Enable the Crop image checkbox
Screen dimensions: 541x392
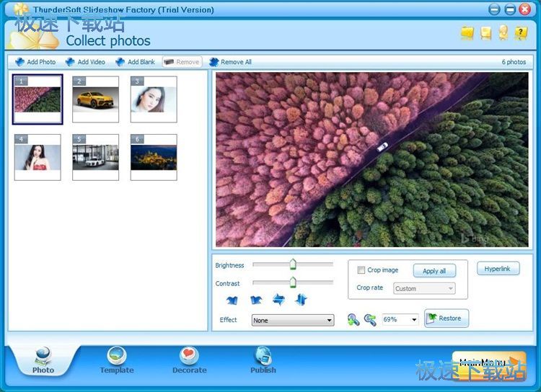pos(361,270)
